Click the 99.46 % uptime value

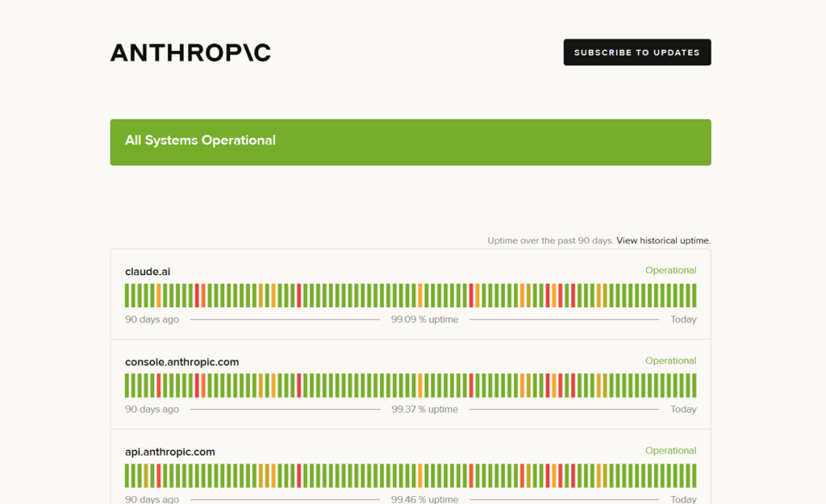[x=424, y=499]
